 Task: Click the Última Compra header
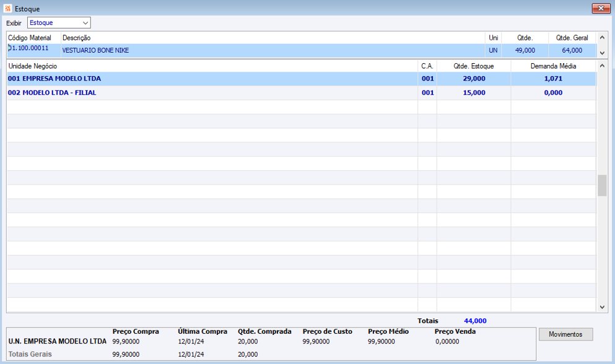[203, 331]
